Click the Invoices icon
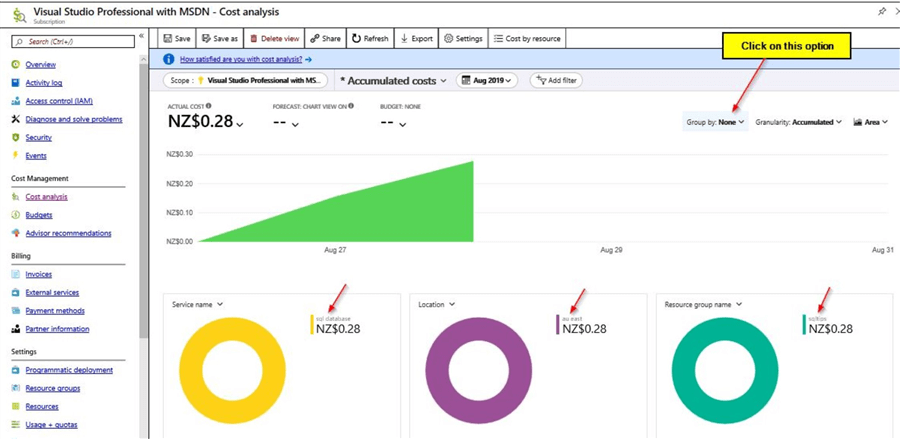Viewport: 900px width, 439px height. pyautogui.click(x=15, y=274)
